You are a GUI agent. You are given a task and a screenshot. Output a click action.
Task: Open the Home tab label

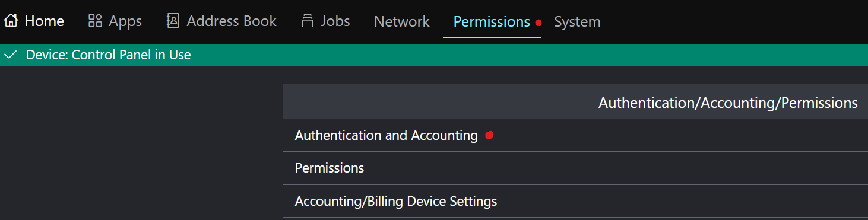click(44, 21)
